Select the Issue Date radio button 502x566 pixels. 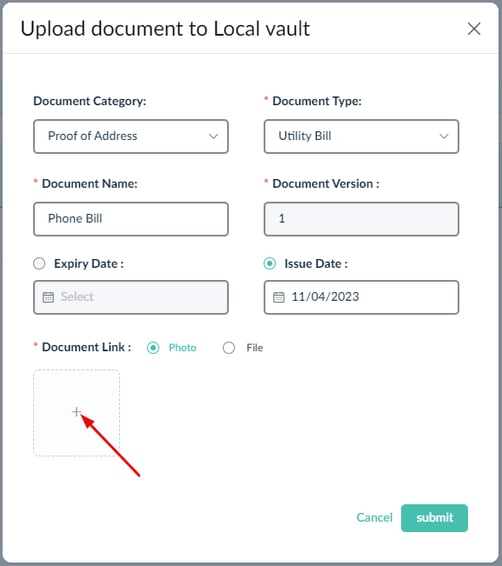click(270, 264)
